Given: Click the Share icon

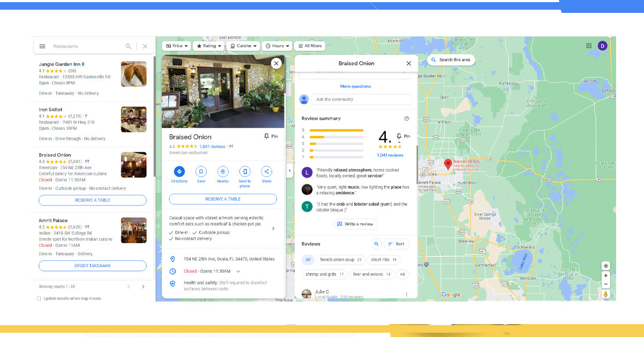Looking at the screenshot, I should click(x=267, y=171).
